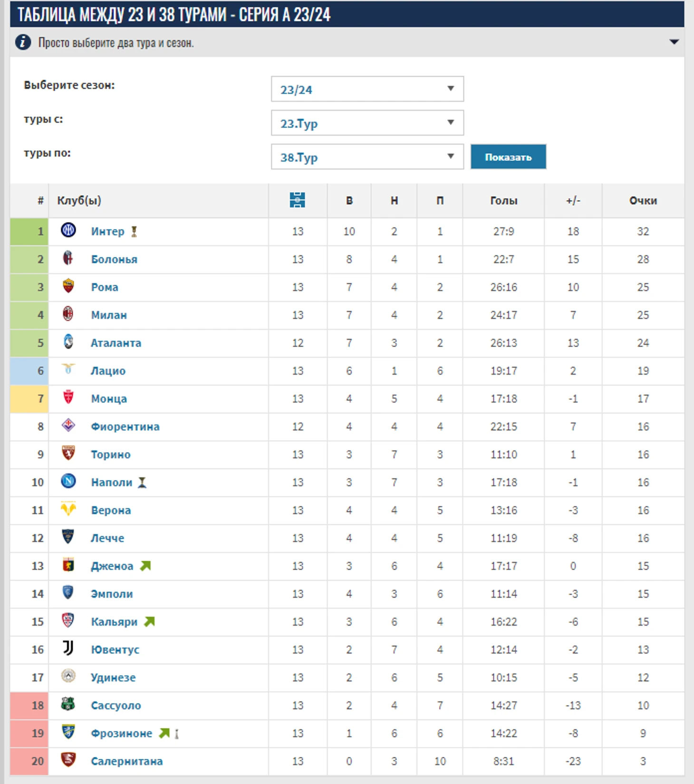The image size is (694, 784).
Task: Collapse the info bar with the arrow
Action: click(674, 42)
